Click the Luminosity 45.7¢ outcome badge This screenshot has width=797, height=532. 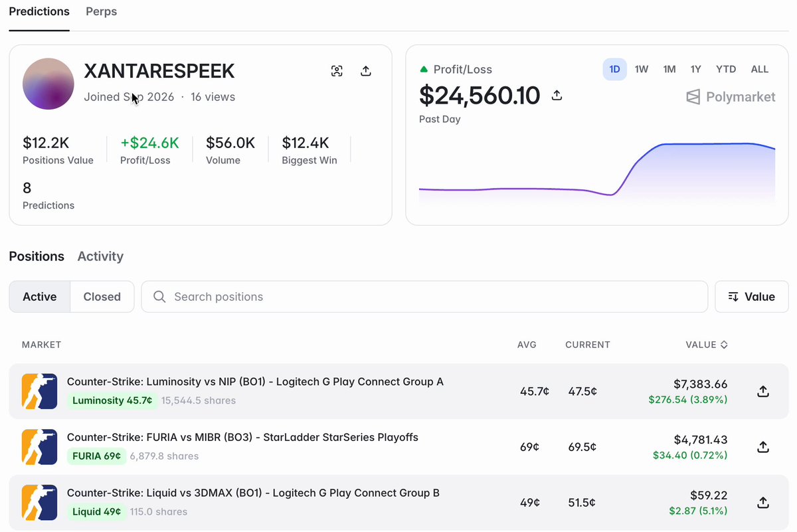click(x=112, y=400)
